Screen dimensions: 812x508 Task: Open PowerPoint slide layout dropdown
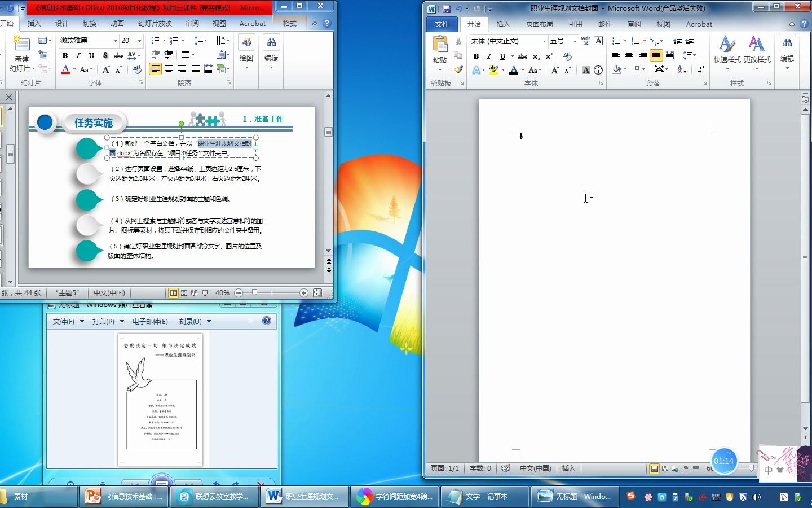[x=45, y=41]
